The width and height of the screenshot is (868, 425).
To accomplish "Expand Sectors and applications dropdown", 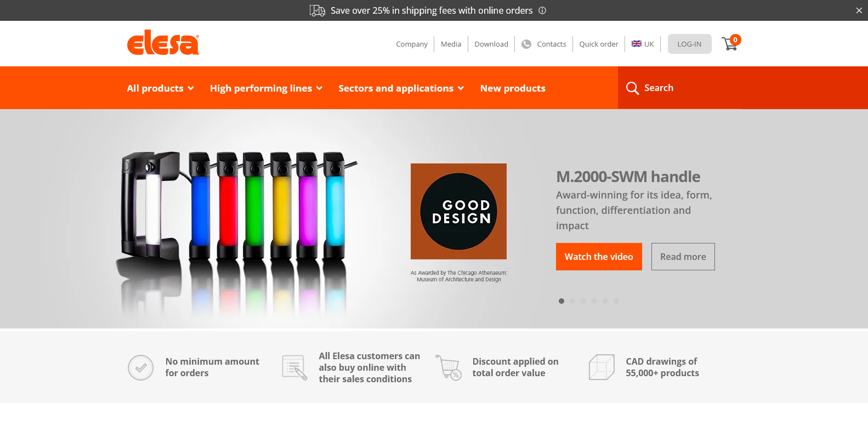I will point(401,88).
